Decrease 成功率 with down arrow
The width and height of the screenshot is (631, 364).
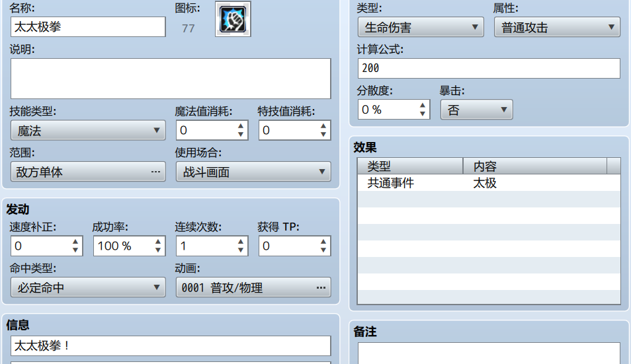click(157, 250)
